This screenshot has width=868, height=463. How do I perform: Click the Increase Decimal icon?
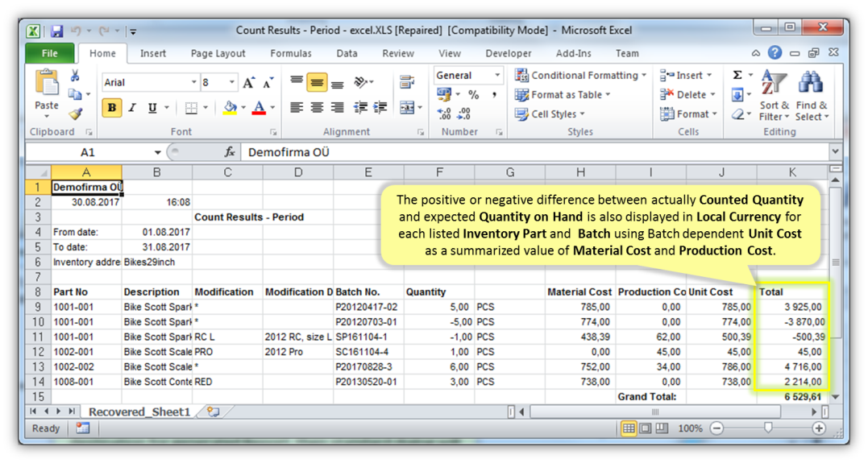pyautogui.click(x=444, y=114)
